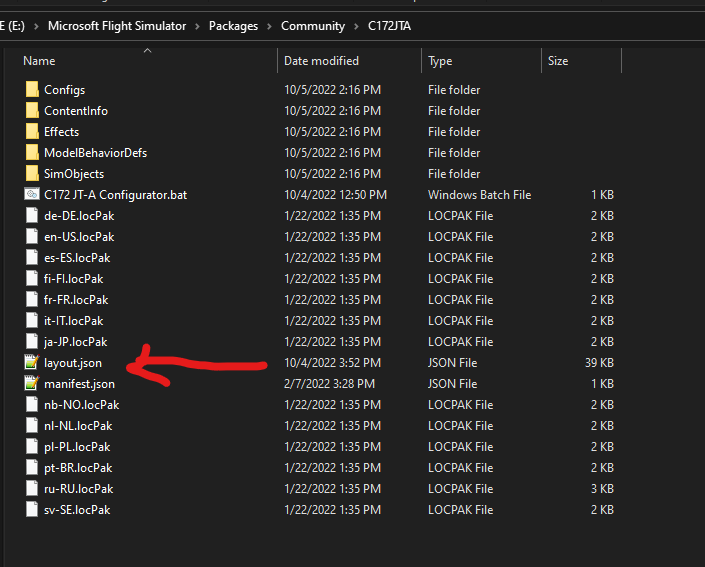Click the pt-BR.locPak file icon
The image size is (705, 567).
tap(32, 467)
